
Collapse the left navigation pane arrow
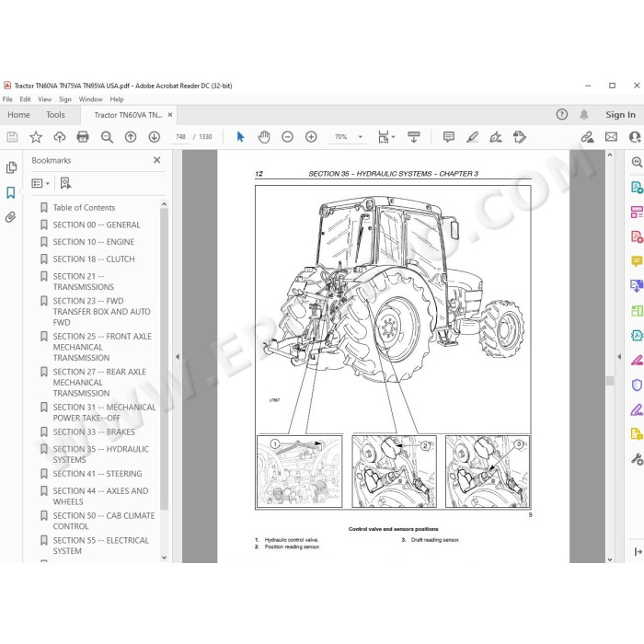[178, 357]
